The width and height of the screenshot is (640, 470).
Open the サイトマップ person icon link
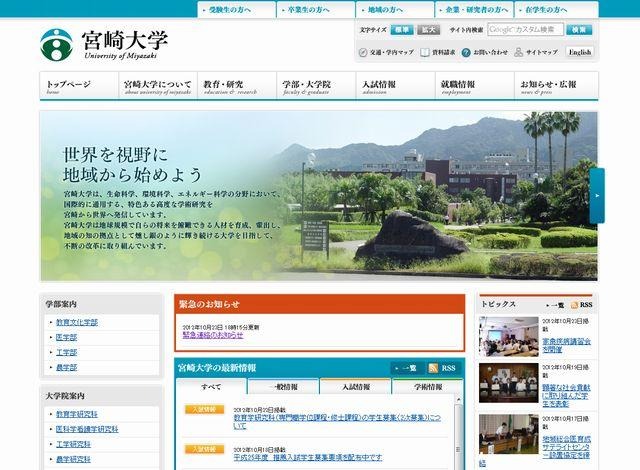tap(518, 52)
